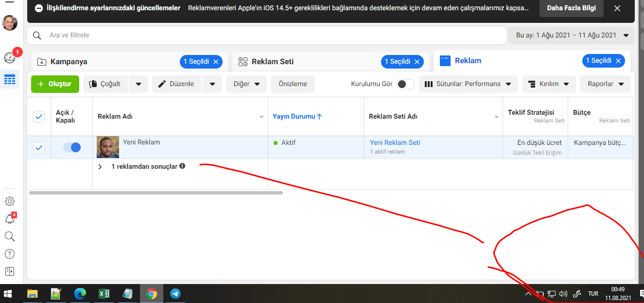Open the date range Bu ay dropdown

[571, 35]
